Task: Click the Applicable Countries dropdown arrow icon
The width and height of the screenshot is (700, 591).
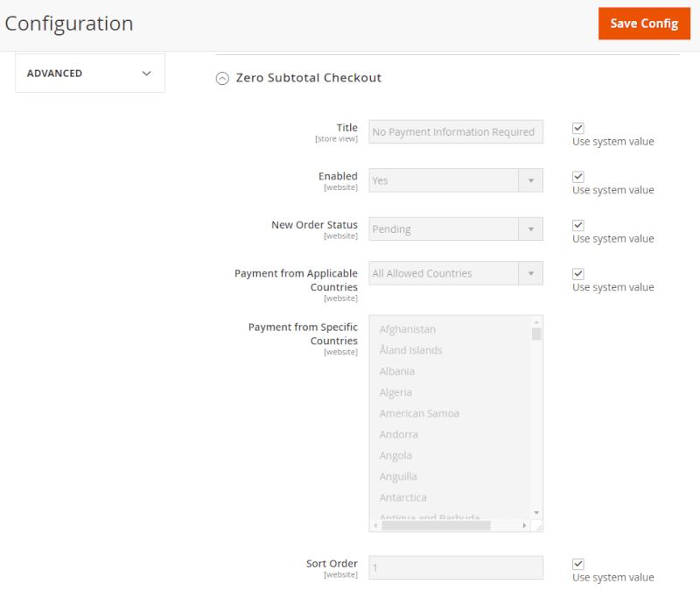Action: click(x=532, y=272)
